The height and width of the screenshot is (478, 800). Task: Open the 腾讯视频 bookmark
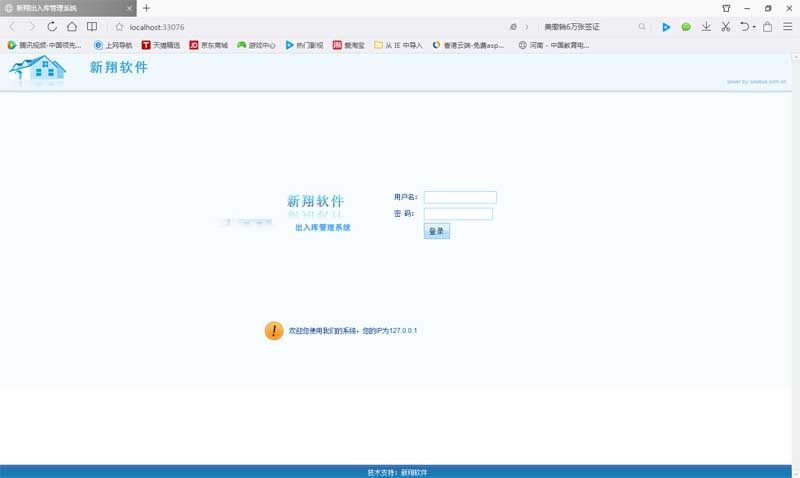pos(44,45)
